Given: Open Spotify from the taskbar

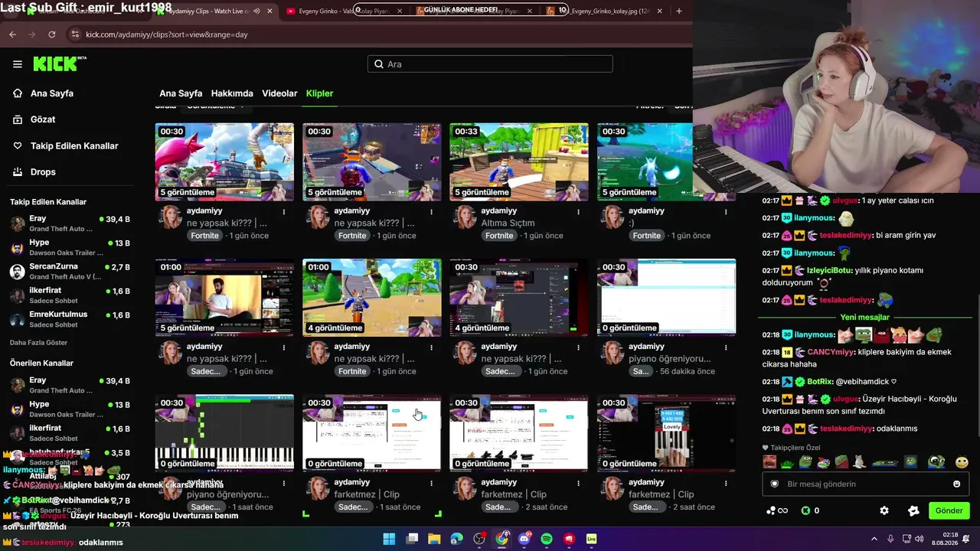Looking at the screenshot, I should click(547, 539).
